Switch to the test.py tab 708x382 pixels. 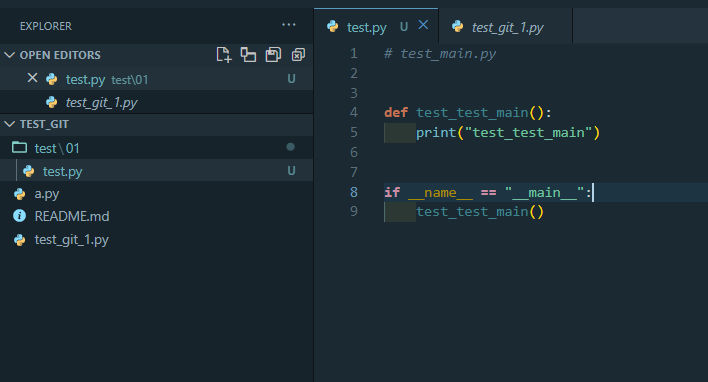(x=376, y=27)
